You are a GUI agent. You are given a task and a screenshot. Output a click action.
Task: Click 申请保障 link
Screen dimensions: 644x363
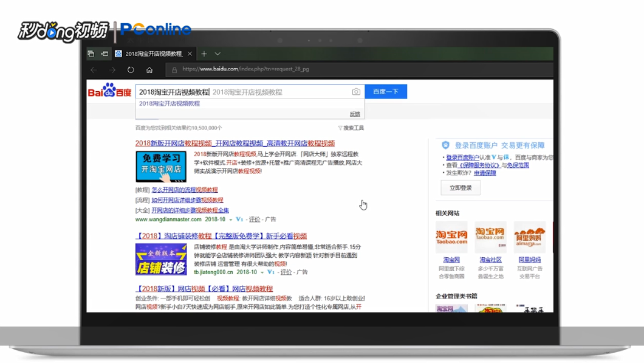[x=485, y=173]
